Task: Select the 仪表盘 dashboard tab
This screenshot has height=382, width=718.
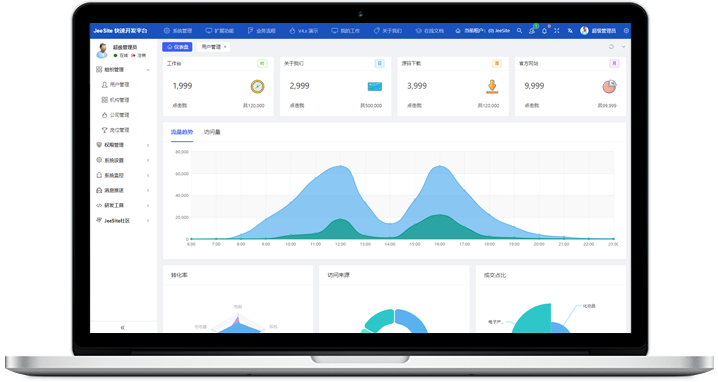Action: pos(177,47)
